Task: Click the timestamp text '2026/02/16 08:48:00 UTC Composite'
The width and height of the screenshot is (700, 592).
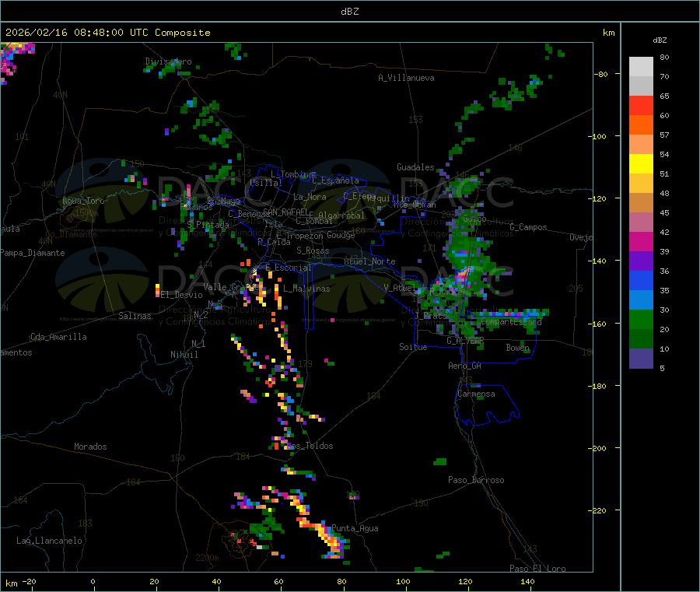Action: tap(107, 33)
